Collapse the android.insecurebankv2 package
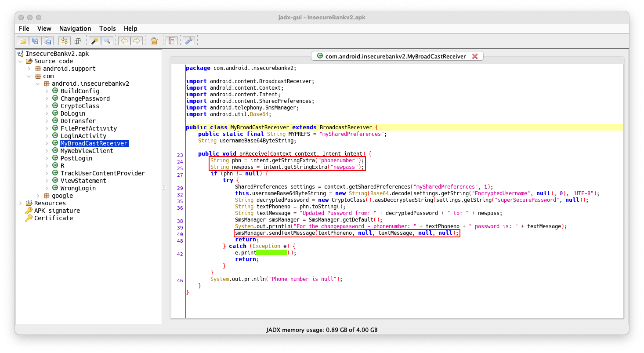This screenshot has height=353, width=644. (x=38, y=84)
